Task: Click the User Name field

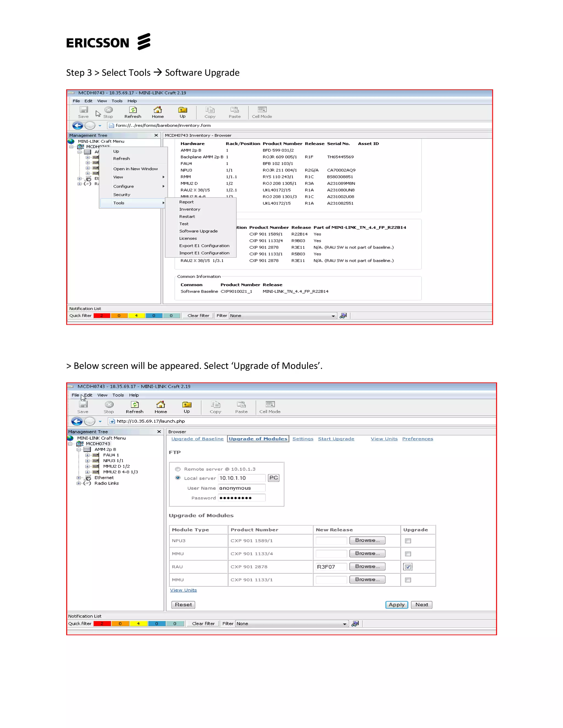Action: (x=242, y=488)
